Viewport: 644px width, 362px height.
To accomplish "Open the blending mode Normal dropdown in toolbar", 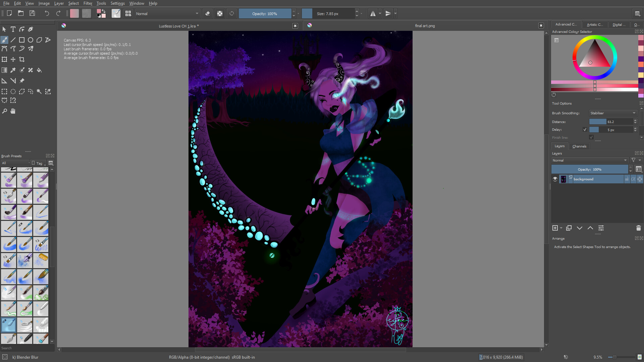I will [167, 14].
